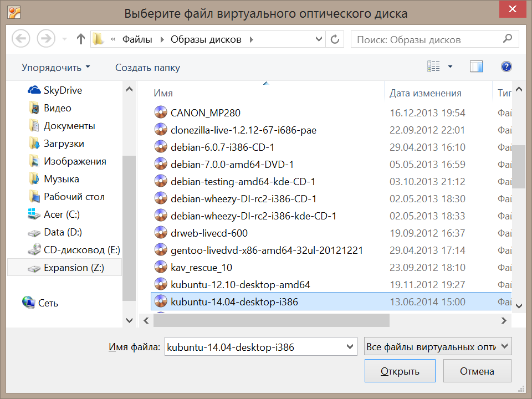Go forward using the forward arrow button
Viewport: 532px width, 399px height.
46,39
